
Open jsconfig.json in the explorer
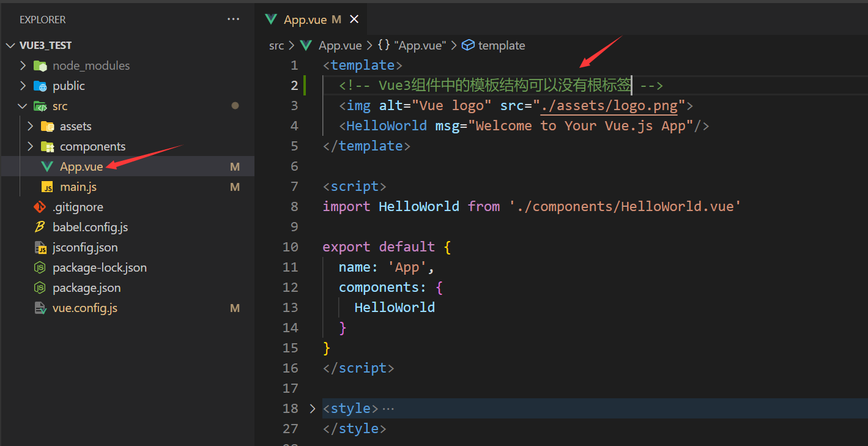pos(85,247)
